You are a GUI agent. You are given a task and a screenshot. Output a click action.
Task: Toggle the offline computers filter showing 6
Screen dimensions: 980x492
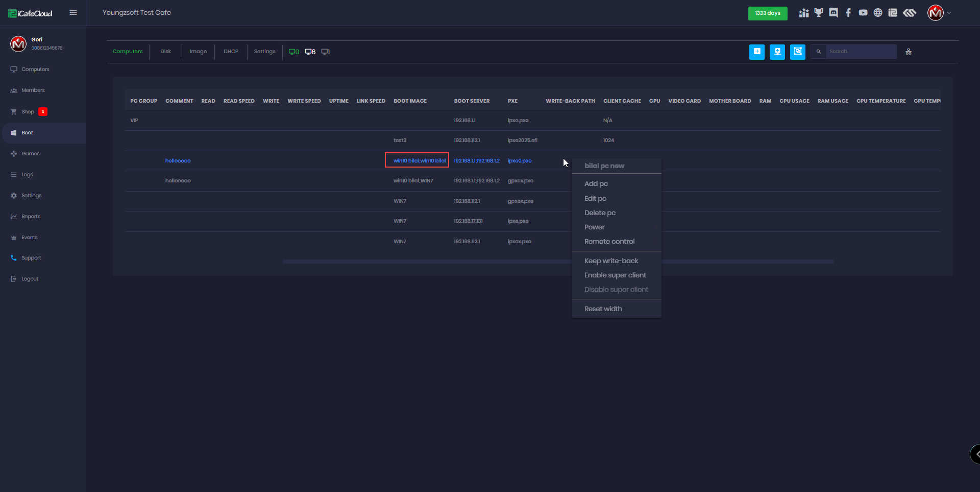point(309,51)
